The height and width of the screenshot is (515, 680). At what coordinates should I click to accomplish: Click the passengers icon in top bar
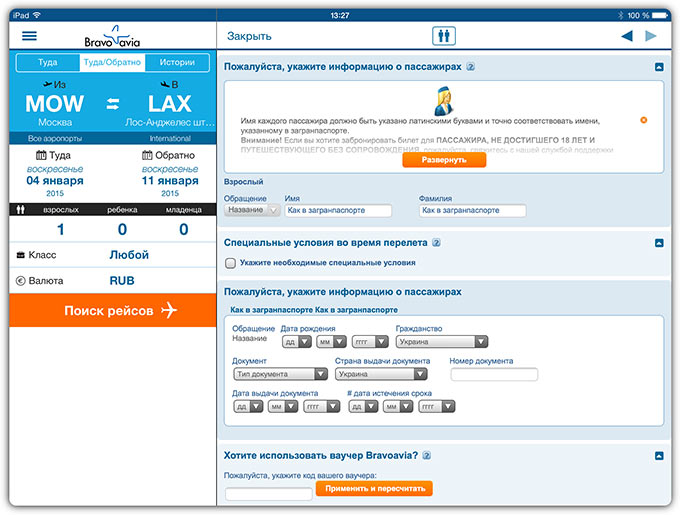[444, 36]
